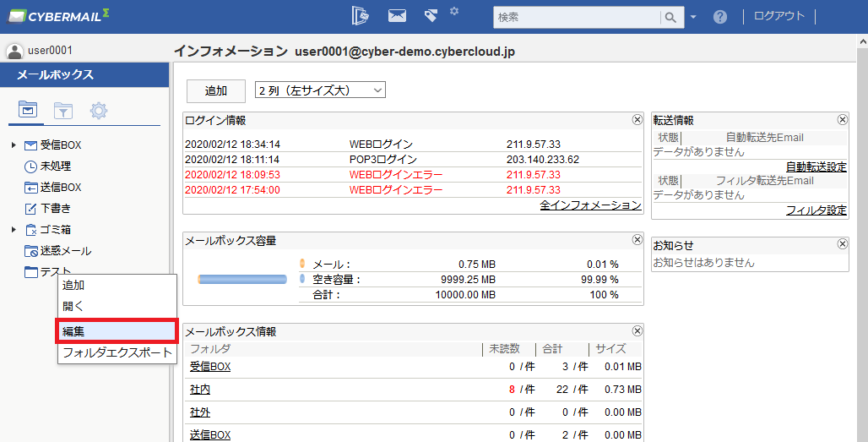868x442 pixels.
Task: Click the user0001 avatar icon
Action: pos(14,51)
